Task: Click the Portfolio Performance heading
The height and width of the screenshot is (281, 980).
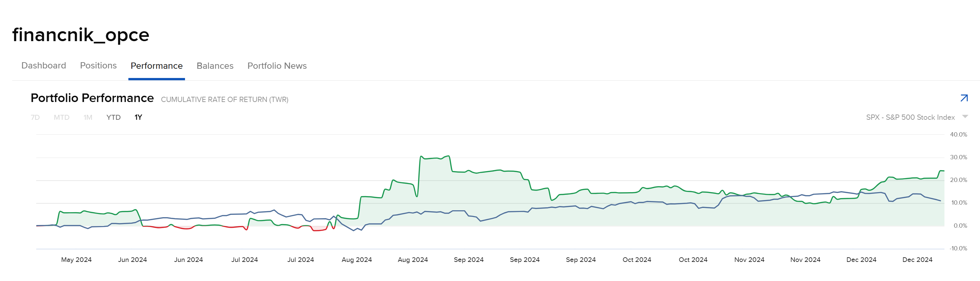Action: coord(92,98)
